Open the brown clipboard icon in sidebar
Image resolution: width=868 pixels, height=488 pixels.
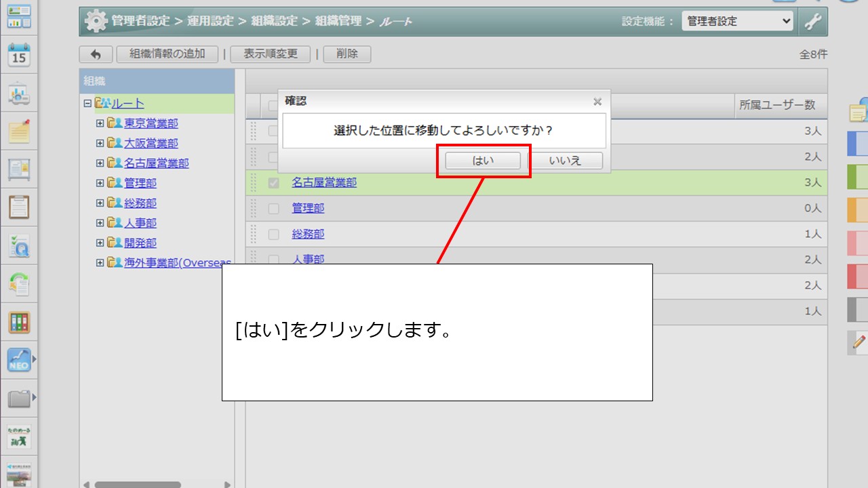(19, 207)
